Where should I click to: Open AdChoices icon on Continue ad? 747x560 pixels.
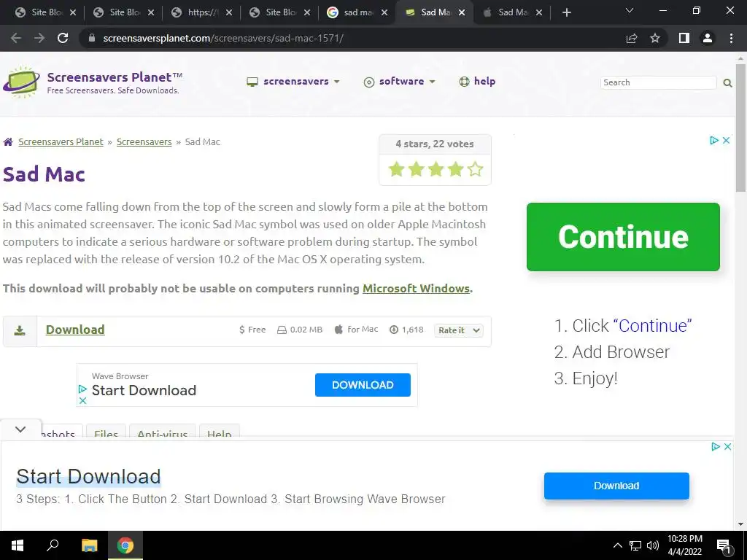713,141
